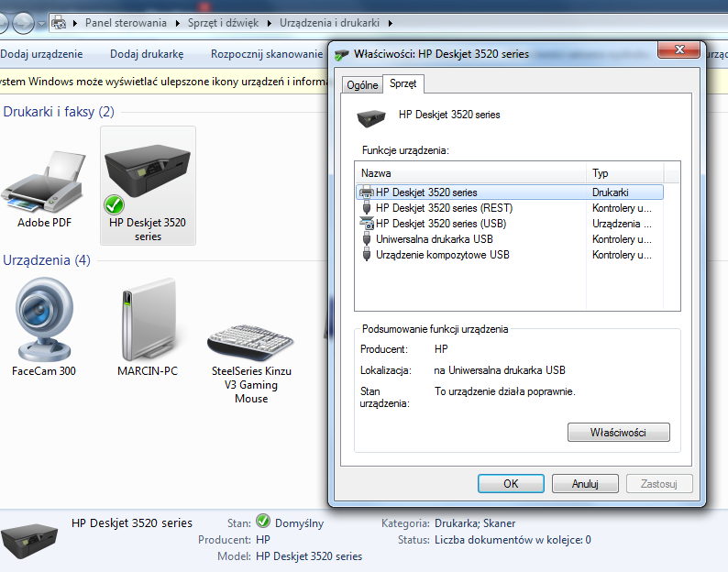Click the USB icon beside Uniwersalna drukarka USB
The height and width of the screenshot is (572, 728).
coord(367,239)
